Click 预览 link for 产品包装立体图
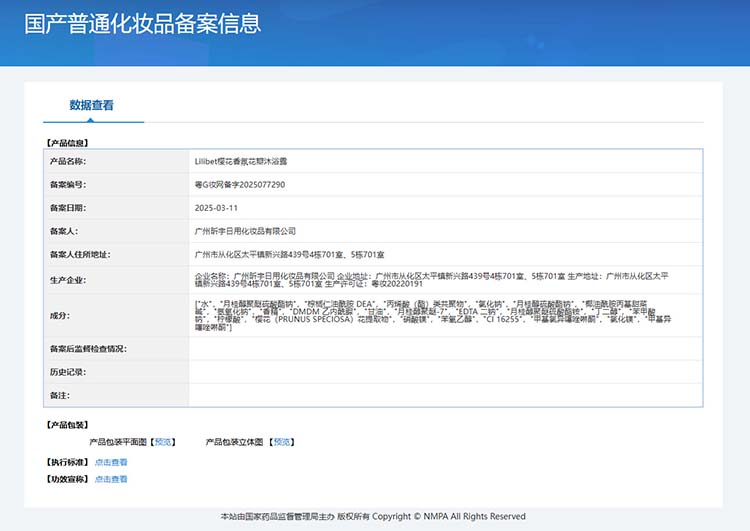The width and height of the screenshot is (750, 531). click(x=282, y=442)
